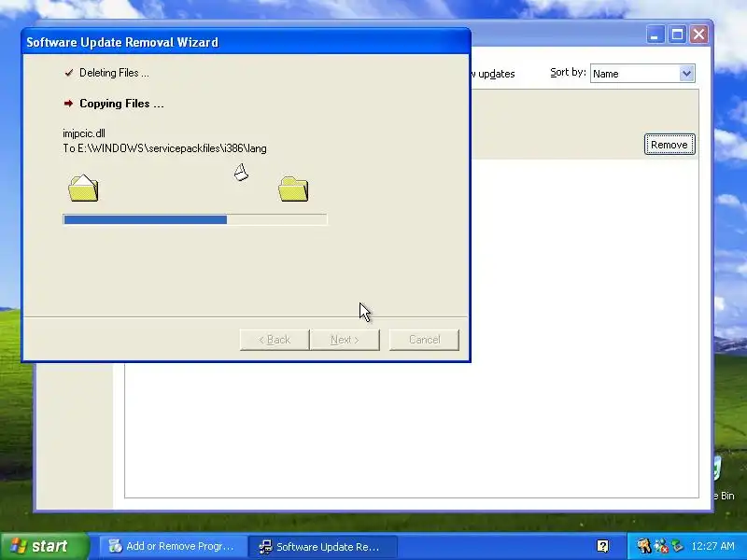Click the safely remove hardware tray icon
Image resolution: width=747 pixels, height=560 pixels.
tap(677, 546)
